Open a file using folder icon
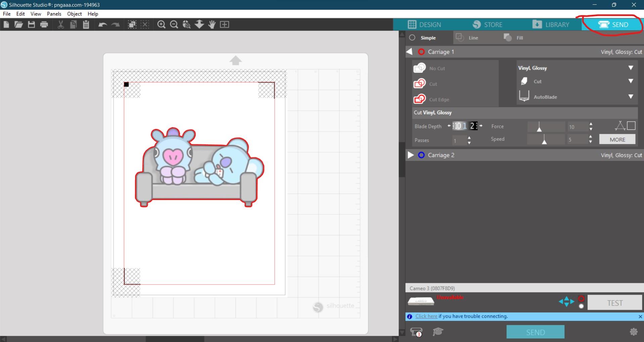Image resolution: width=644 pixels, height=342 pixels. pyautogui.click(x=18, y=25)
